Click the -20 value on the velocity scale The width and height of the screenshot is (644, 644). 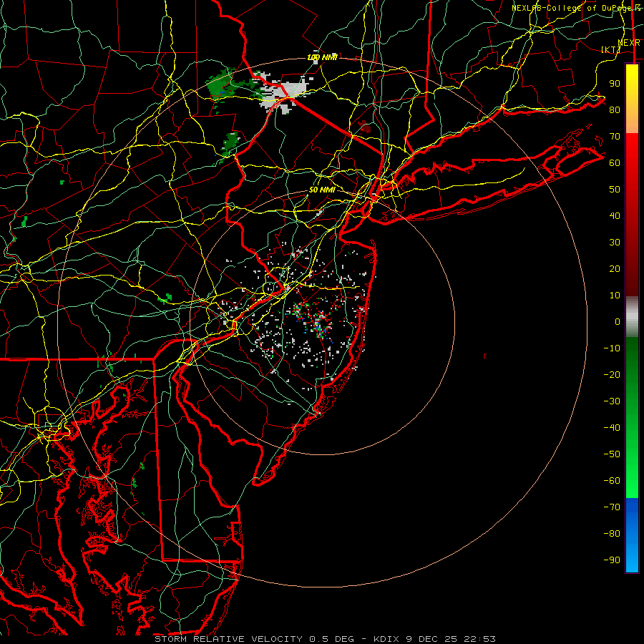click(612, 374)
